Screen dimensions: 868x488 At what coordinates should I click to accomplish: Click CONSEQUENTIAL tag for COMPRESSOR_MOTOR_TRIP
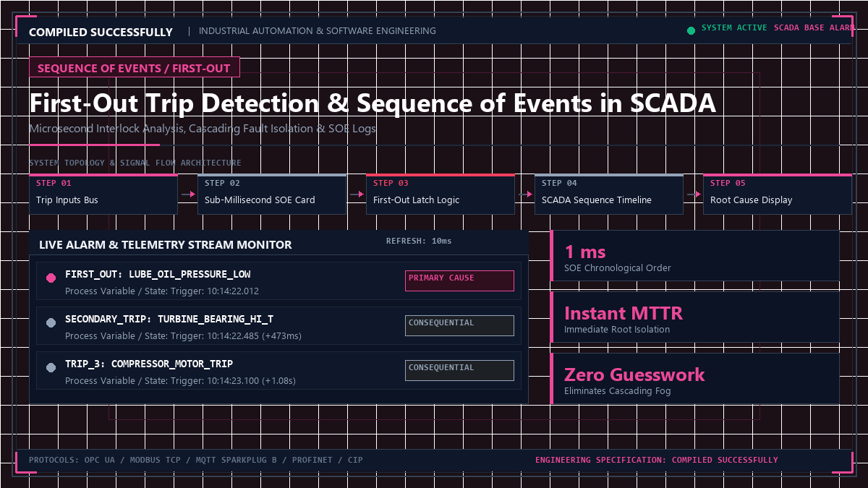point(459,370)
